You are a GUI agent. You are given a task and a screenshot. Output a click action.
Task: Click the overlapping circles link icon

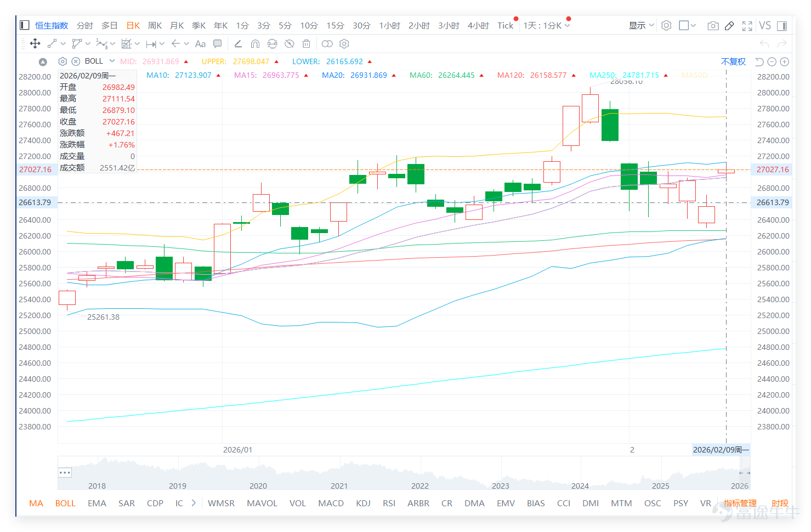(x=327, y=43)
